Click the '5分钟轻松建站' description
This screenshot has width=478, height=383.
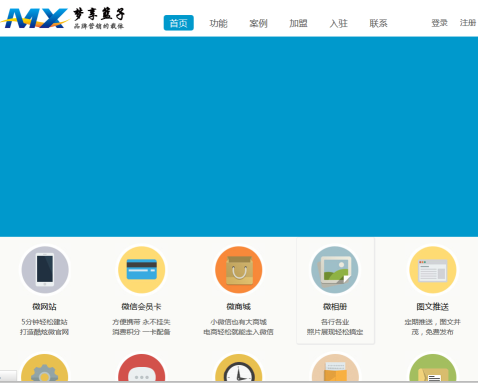(45, 322)
